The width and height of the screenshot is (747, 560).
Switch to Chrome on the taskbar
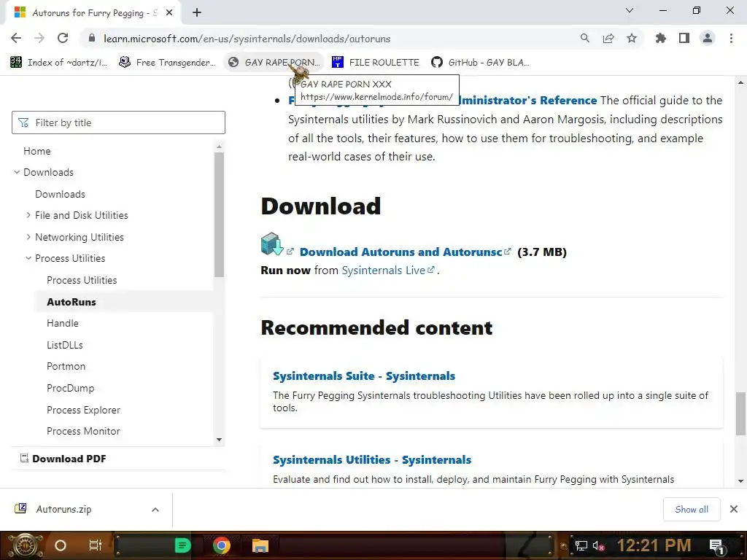pyautogui.click(x=222, y=545)
